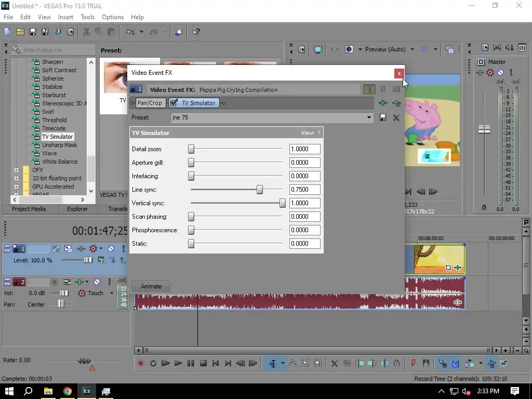Toggle Master bus mute icon

pos(500,72)
